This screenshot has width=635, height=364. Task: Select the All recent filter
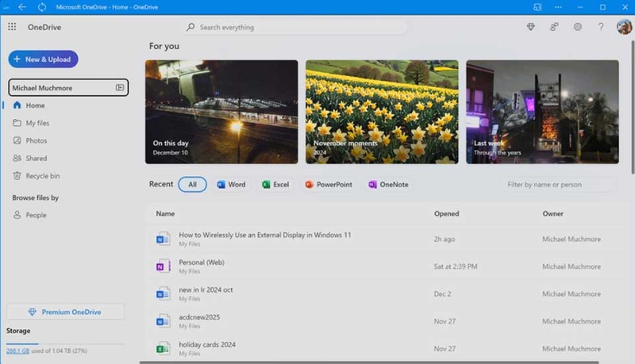[x=192, y=185]
